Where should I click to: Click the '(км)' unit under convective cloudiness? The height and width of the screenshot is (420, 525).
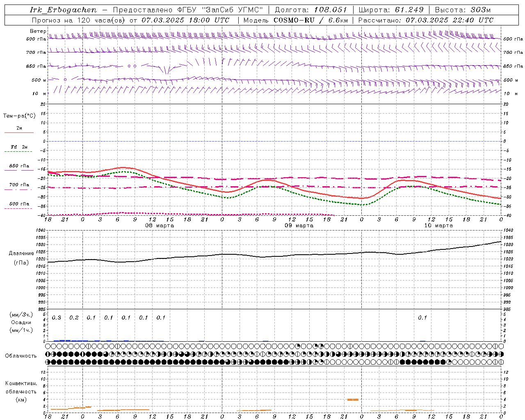coord(21,399)
